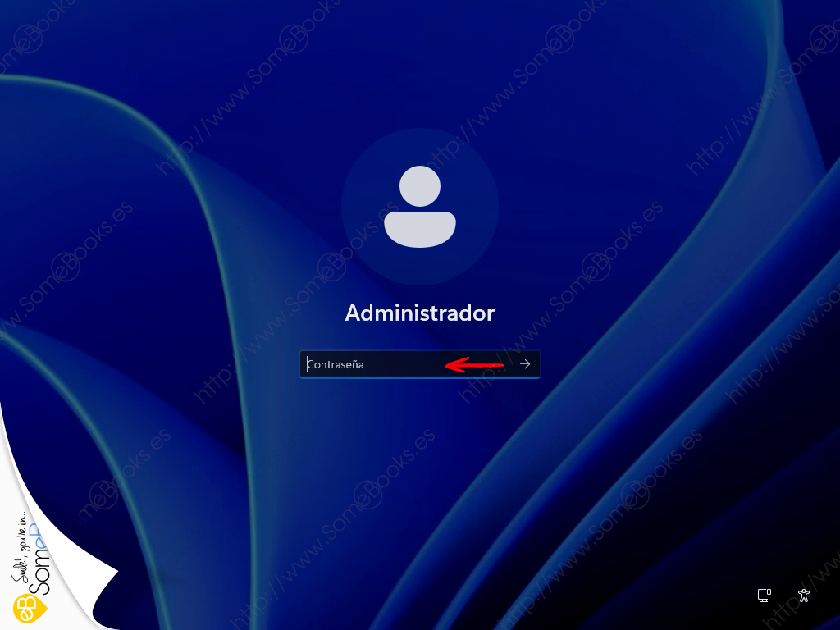Viewport: 840px width, 630px height.
Task: Click the body shape of the avatar silhouette
Action: point(420,229)
